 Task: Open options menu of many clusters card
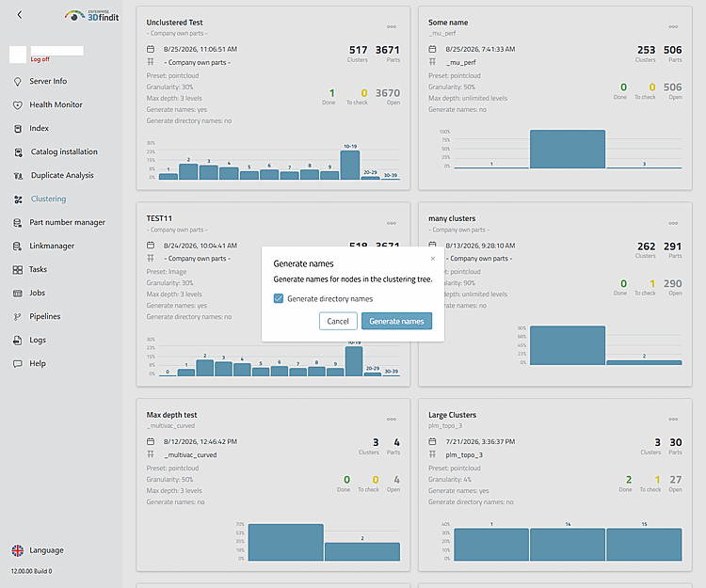tap(673, 223)
